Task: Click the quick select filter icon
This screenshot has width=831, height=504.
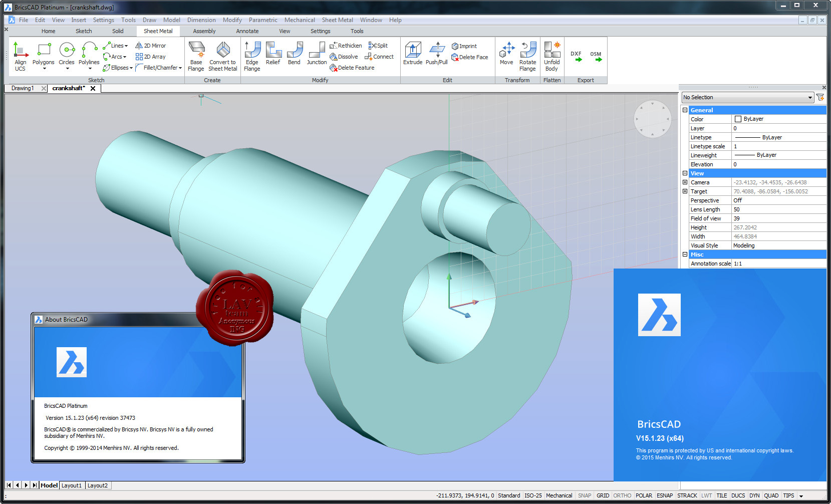Action: [820, 97]
